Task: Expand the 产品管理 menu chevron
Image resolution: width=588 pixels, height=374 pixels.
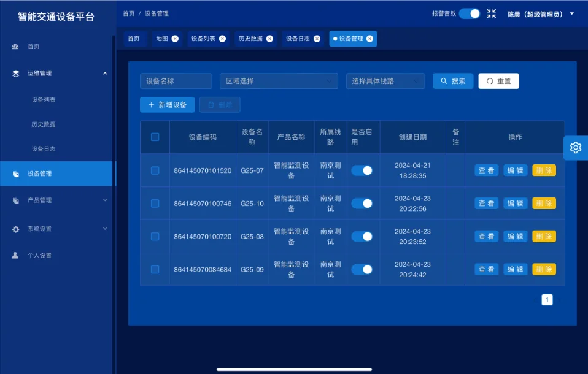Action: point(105,200)
